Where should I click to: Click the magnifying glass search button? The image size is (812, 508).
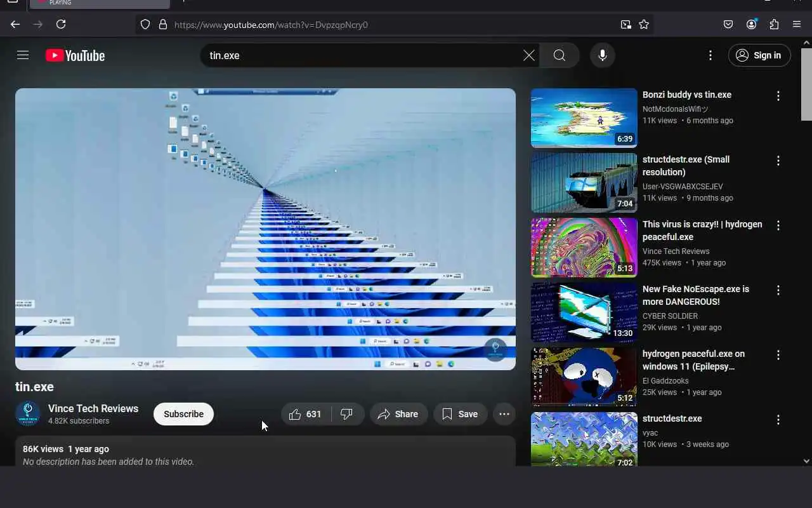560,55
